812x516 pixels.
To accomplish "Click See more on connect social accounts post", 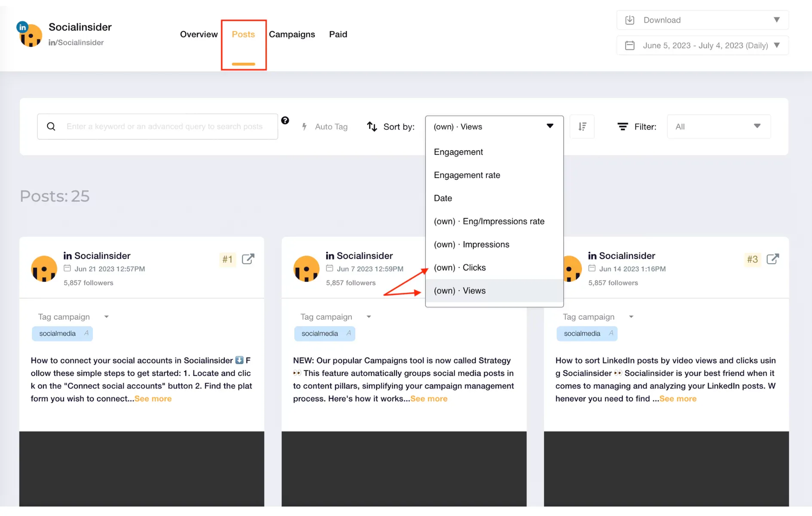I will click(153, 399).
